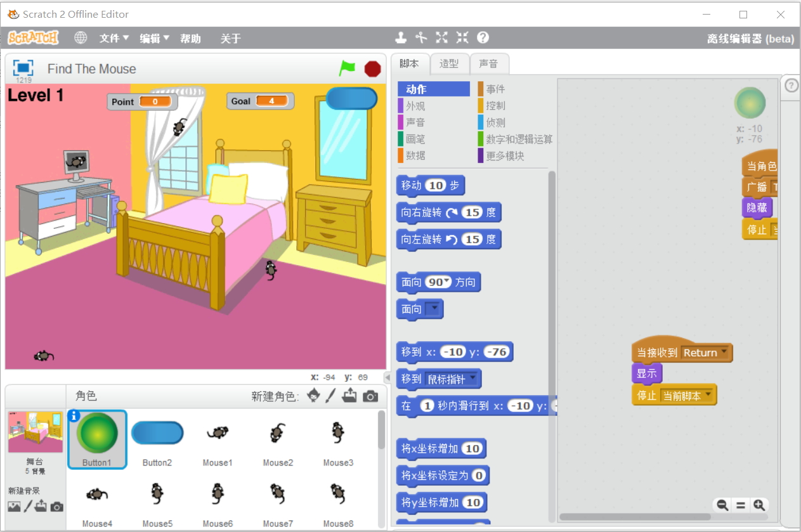Open the target dropdown in 面向 block
Viewport: 801px width, 532px height.
click(x=433, y=309)
